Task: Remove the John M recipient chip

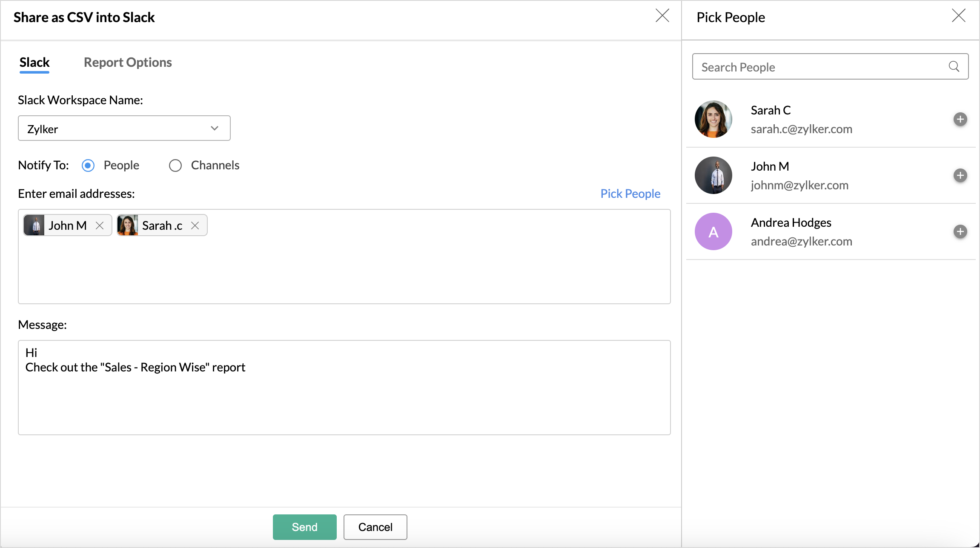Action: pos(100,225)
